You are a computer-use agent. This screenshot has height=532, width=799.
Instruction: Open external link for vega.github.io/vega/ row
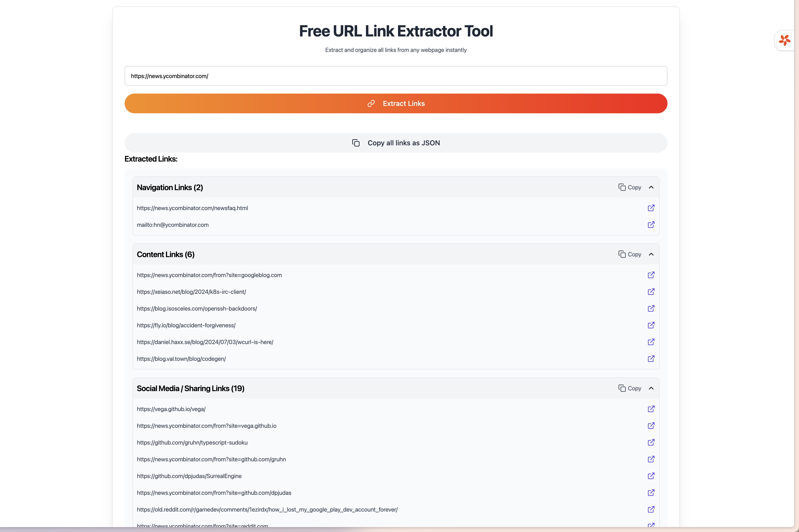pos(651,409)
